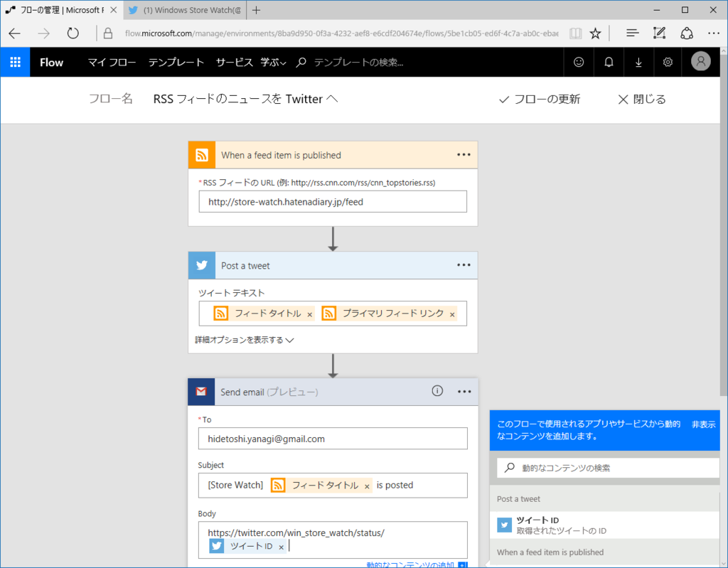
Task: Open the notifications bell icon
Action: 609,62
